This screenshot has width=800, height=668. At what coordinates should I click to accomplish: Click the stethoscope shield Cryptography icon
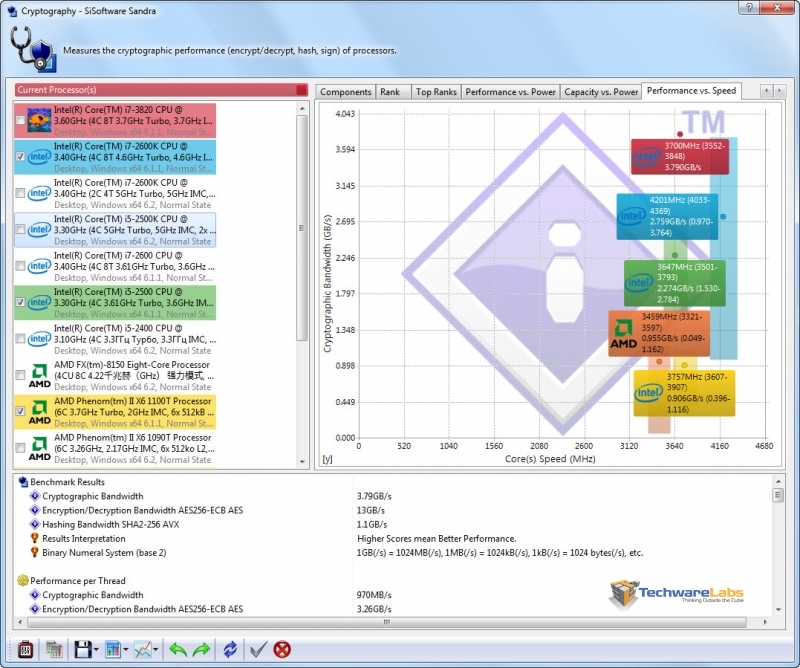(x=33, y=50)
